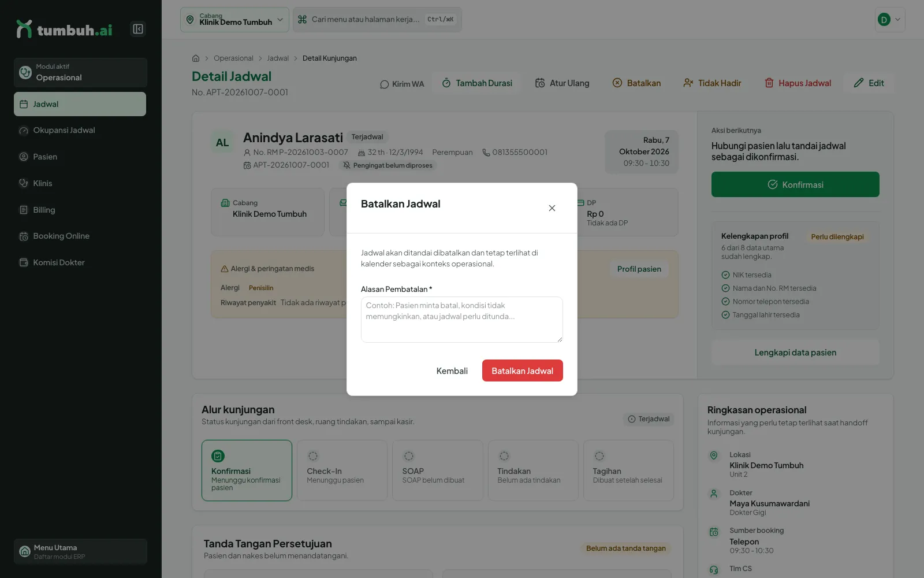Focus the Alasan Pembatalan text area
Viewport: 924px width, 578px height.
(462, 320)
